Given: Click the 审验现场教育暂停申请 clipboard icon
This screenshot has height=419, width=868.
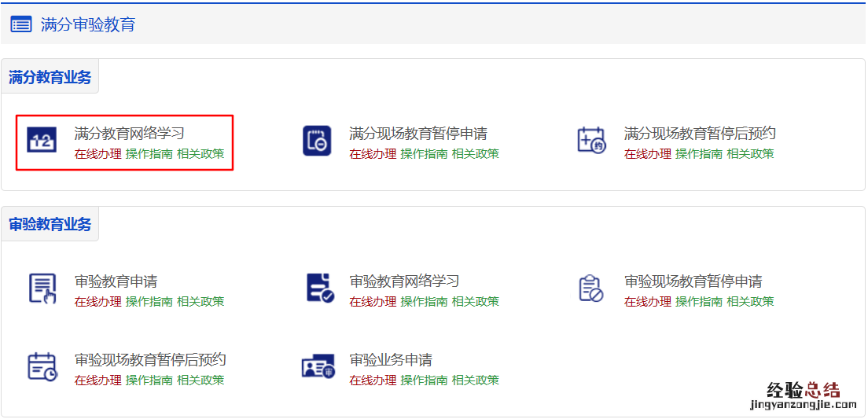Looking at the screenshot, I should coord(590,289).
